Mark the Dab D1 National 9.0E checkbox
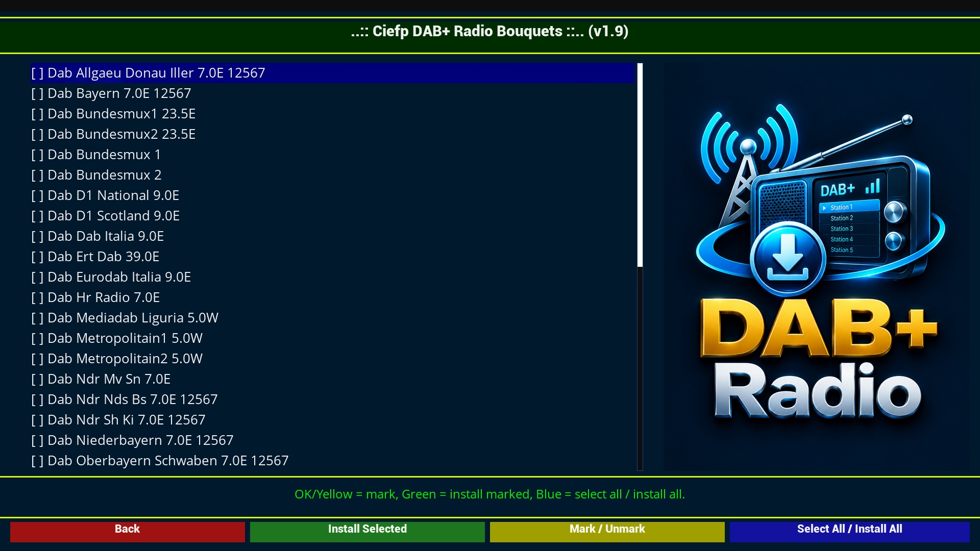This screenshot has width=980, height=551. coord(37,195)
